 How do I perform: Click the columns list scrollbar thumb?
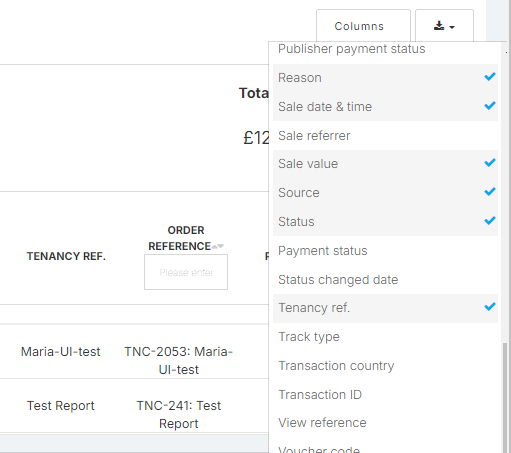point(505,397)
